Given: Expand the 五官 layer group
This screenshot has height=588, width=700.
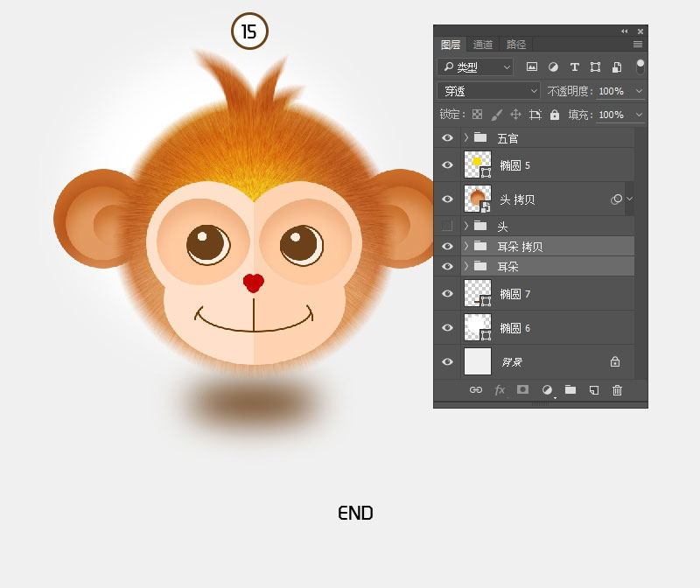Looking at the screenshot, I should click(466, 137).
